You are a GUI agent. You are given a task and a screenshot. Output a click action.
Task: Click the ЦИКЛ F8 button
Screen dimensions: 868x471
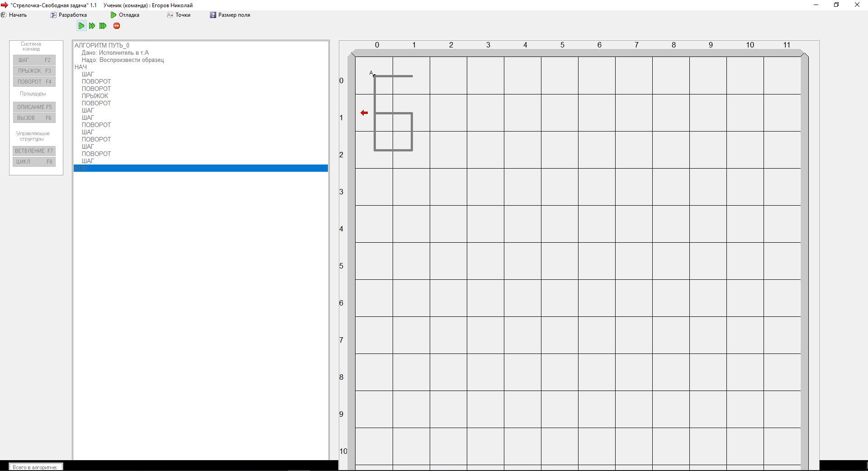(x=34, y=162)
